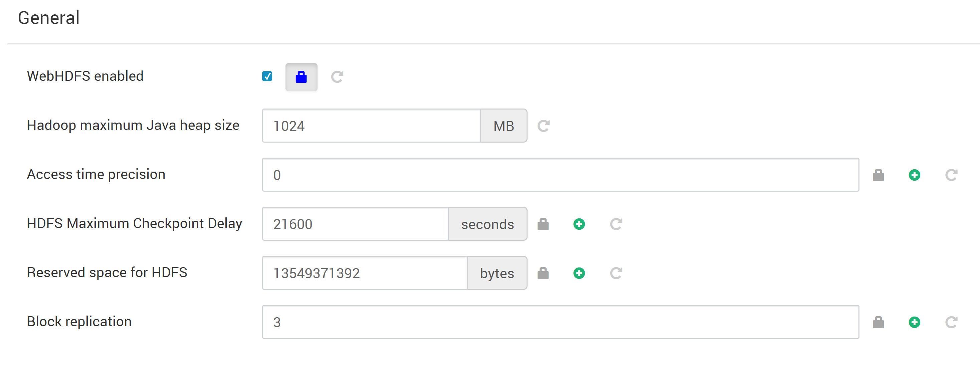Click the Access time precision input field
The image size is (980, 369).
560,175
